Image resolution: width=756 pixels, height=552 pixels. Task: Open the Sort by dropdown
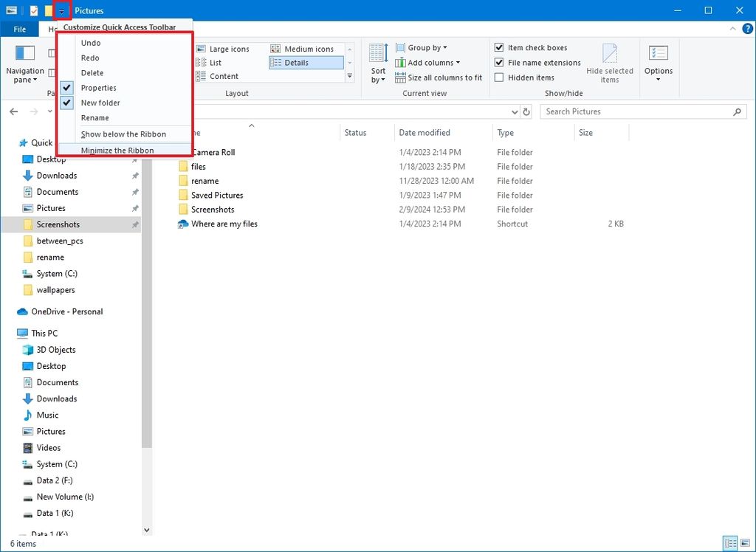tap(377, 66)
